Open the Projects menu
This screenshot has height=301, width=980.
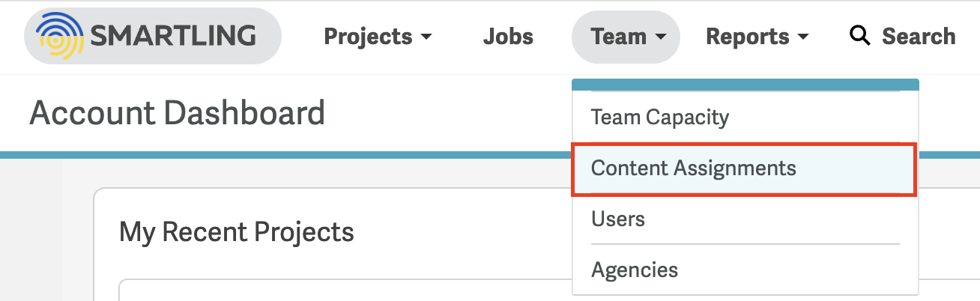[378, 36]
